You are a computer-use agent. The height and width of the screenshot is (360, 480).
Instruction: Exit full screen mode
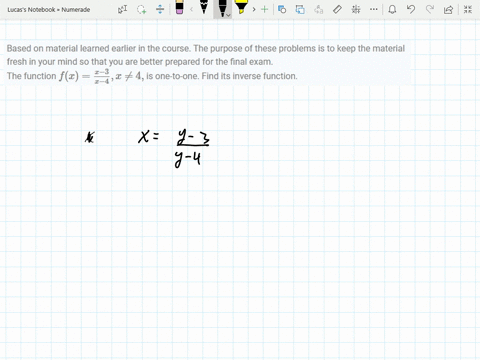point(468,9)
